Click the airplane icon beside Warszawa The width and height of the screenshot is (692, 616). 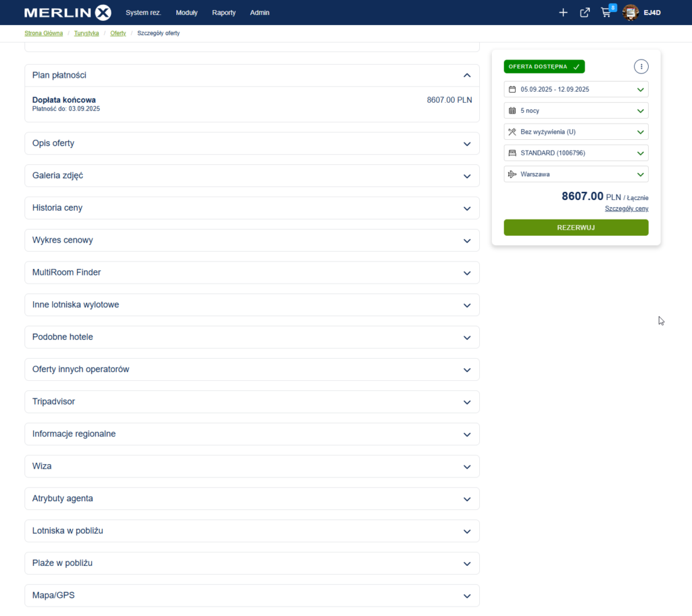point(512,174)
